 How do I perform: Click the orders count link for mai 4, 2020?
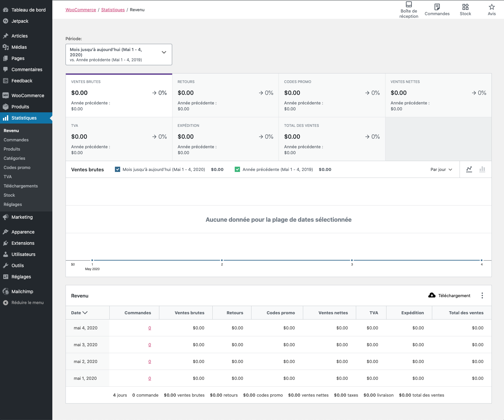coord(150,328)
